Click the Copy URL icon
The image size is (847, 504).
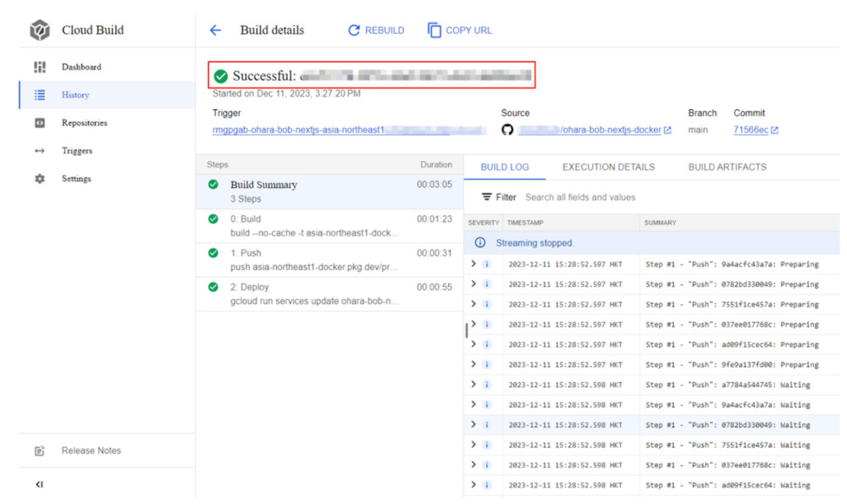(x=435, y=30)
